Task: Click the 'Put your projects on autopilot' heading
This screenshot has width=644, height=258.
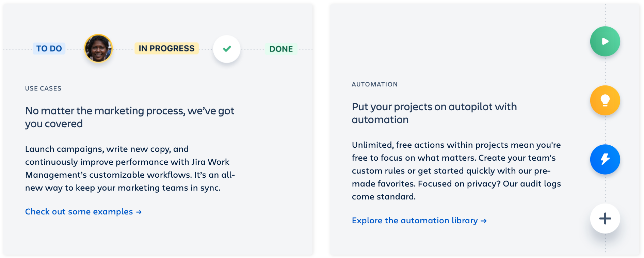Action: [434, 113]
